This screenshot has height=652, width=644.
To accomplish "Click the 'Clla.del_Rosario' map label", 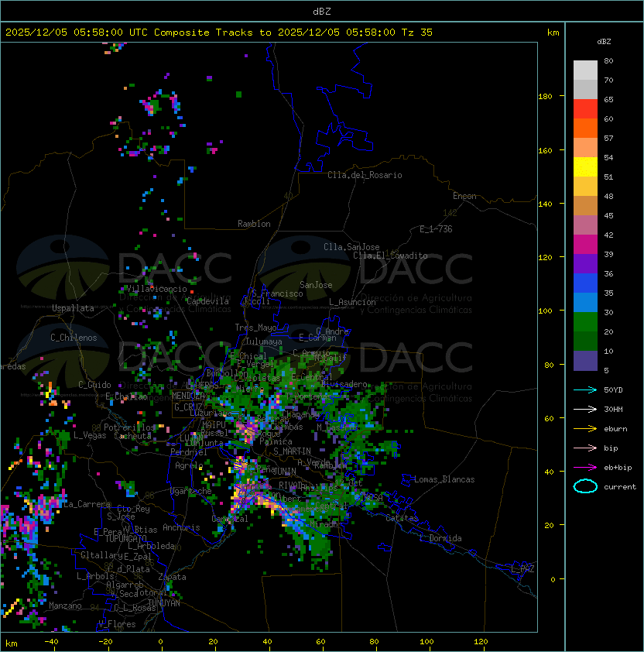I will point(365,176).
